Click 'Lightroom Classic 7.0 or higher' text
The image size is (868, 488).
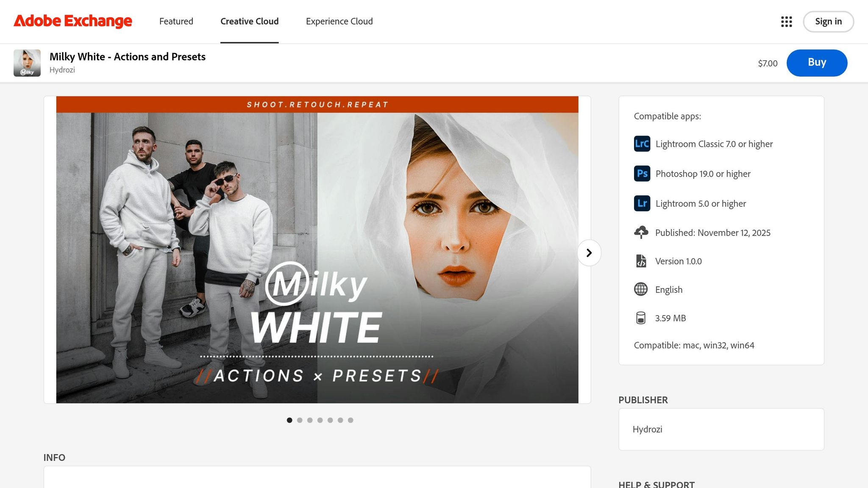[714, 144]
